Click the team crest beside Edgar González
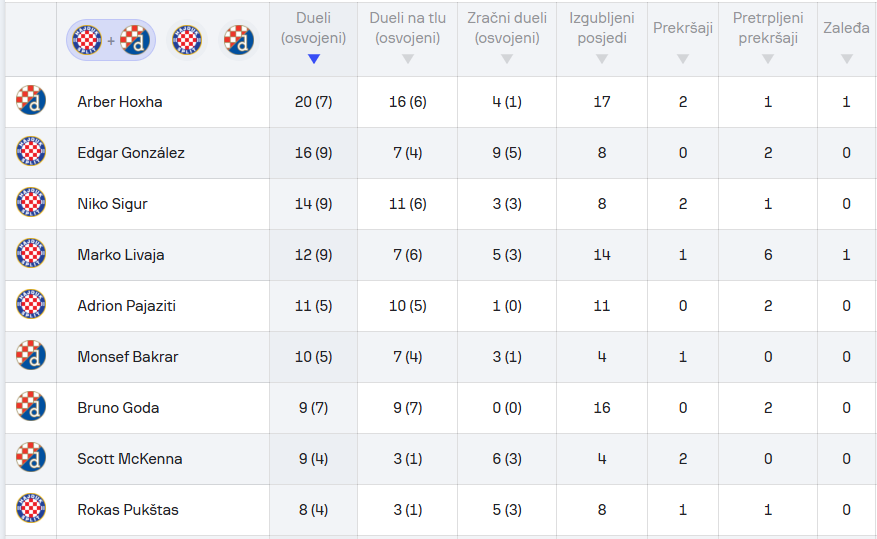Viewport: 877px width, 539px height. [x=31, y=152]
